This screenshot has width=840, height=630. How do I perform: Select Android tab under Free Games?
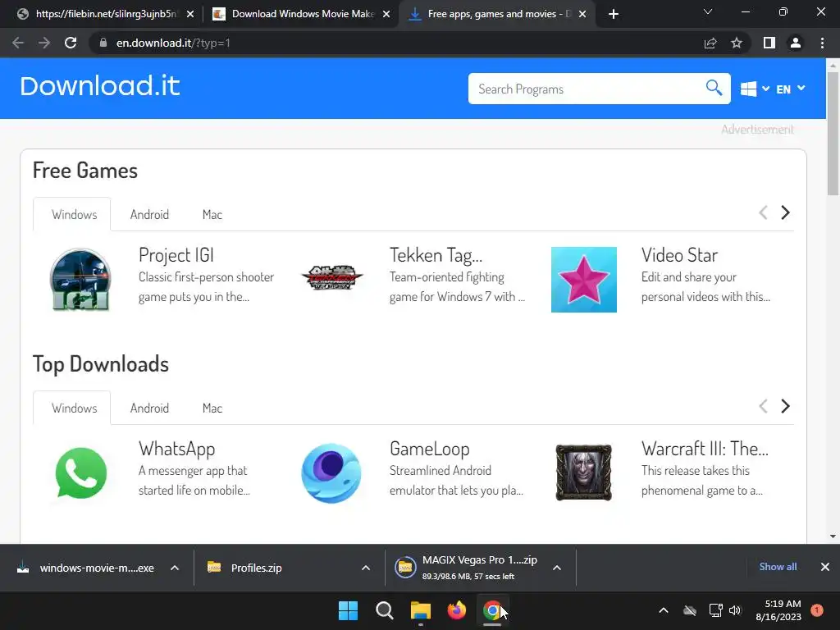[149, 215]
